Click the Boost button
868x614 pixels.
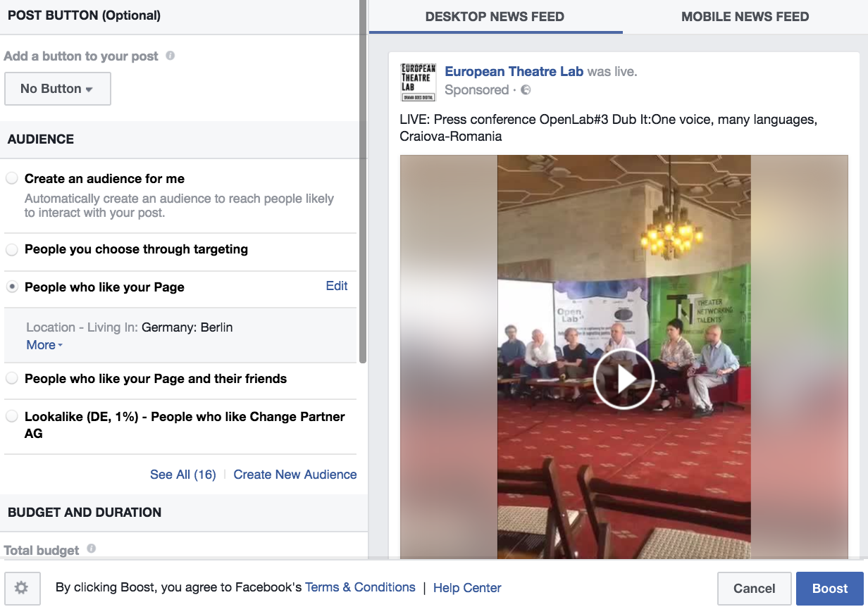pyautogui.click(x=830, y=589)
